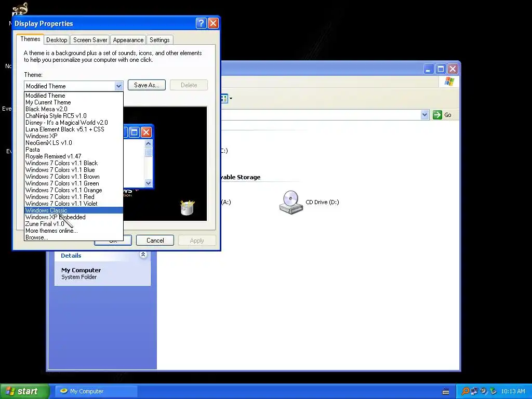Click the My Computer taskbar button

[x=96, y=391]
